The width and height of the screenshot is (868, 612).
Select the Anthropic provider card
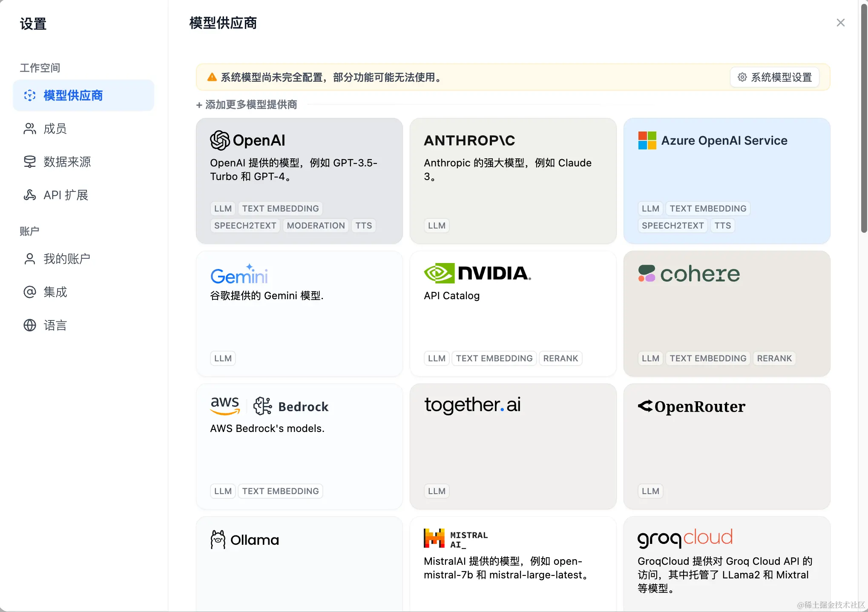pyautogui.click(x=513, y=181)
